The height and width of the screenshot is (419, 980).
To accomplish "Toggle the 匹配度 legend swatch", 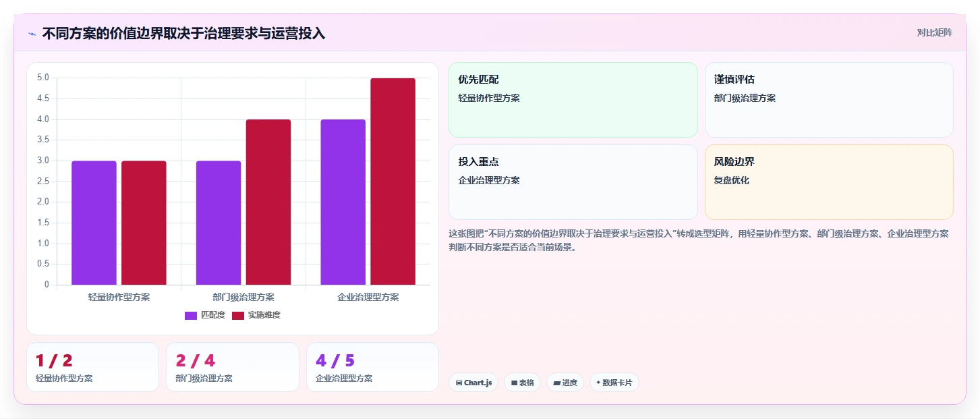I will (191, 315).
